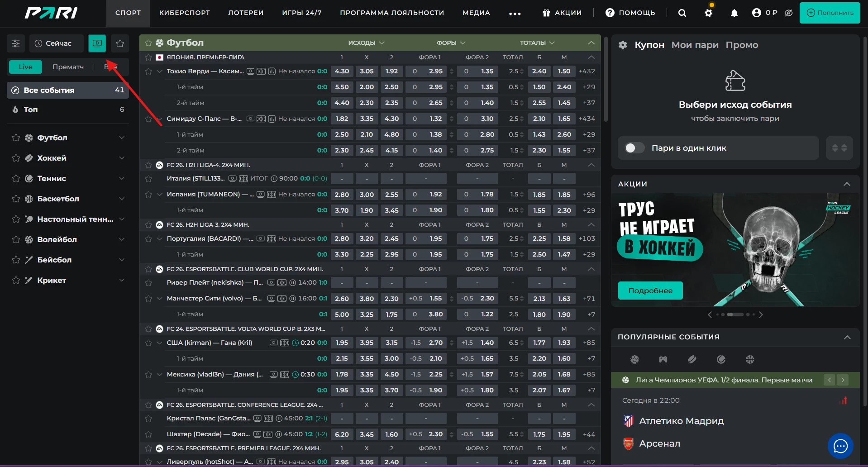Image resolution: width=868 pixels, height=467 pixels.
Task: Select esports gamepad icon in popular events
Action: (663, 359)
